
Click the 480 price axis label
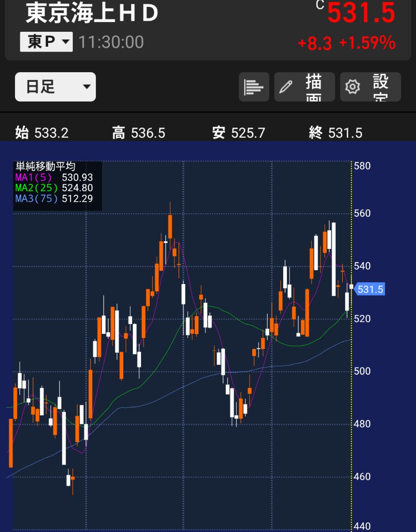click(x=362, y=424)
